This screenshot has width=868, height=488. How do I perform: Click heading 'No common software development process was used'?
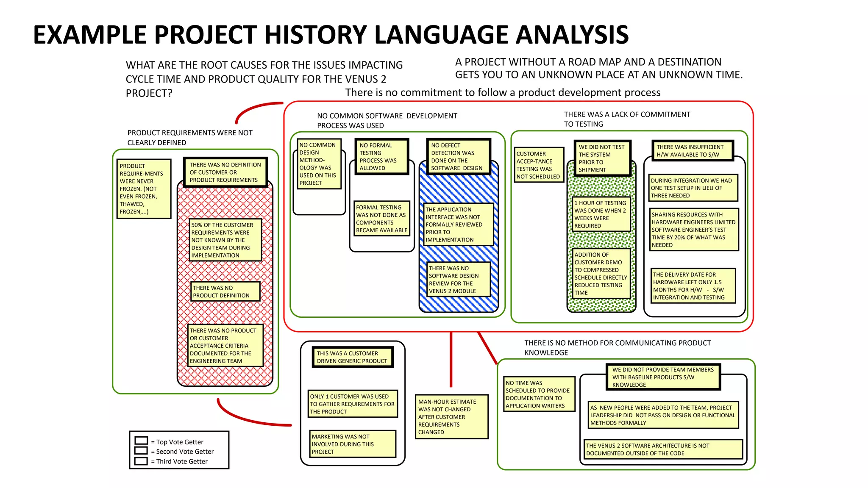click(x=387, y=121)
